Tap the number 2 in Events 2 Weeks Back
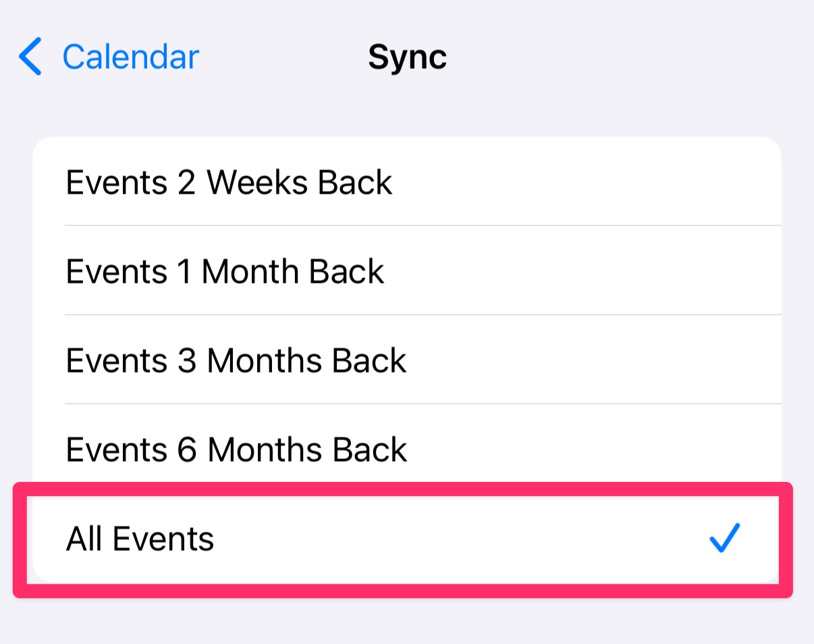The image size is (814, 644). click(x=186, y=182)
